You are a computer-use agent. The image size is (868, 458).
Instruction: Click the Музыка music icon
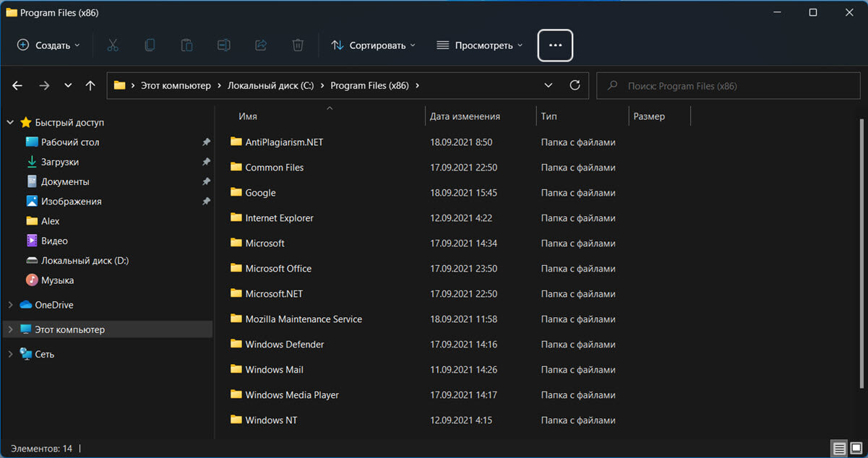tap(32, 280)
